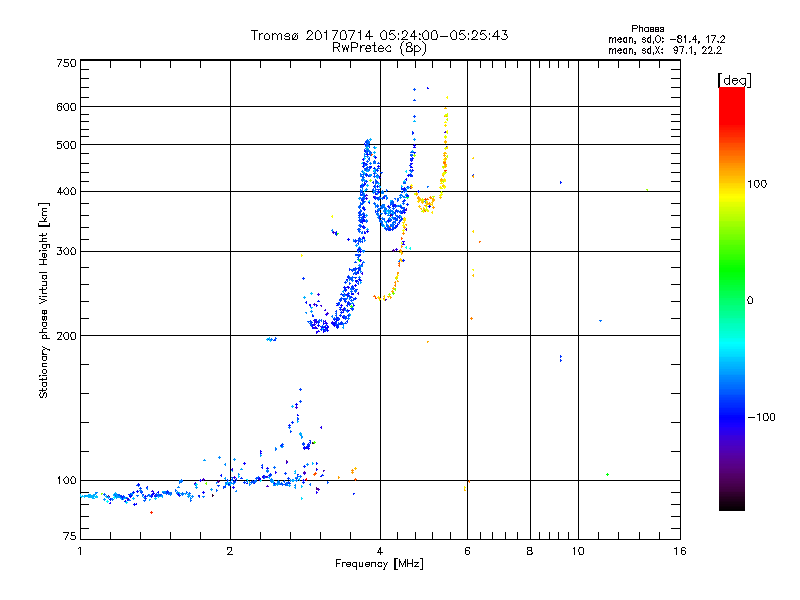The width and height of the screenshot is (800, 600).
Task: Click the colorbar tick label '100'
Action: click(757, 184)
